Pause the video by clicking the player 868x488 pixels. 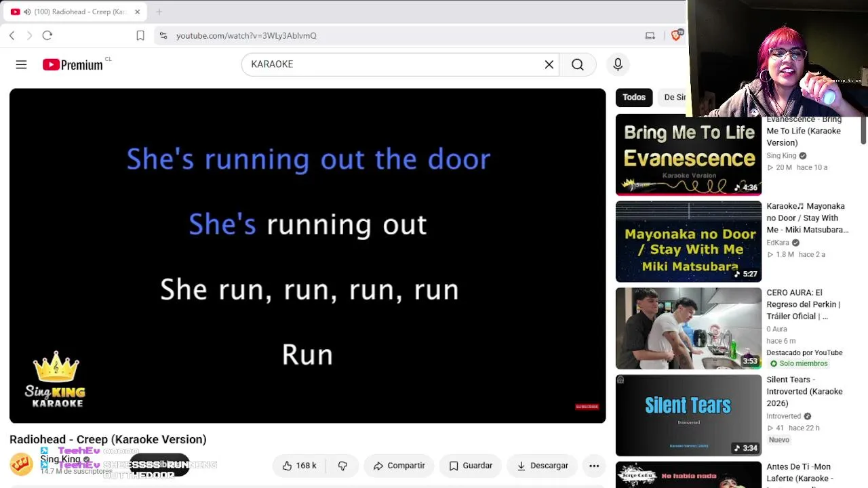(x=307, y=256)
